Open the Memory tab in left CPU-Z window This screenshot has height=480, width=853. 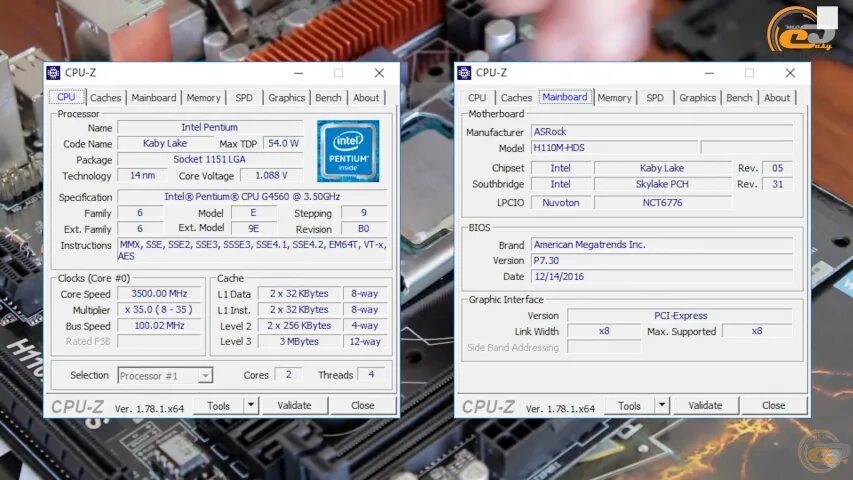[x=203, y=97]
